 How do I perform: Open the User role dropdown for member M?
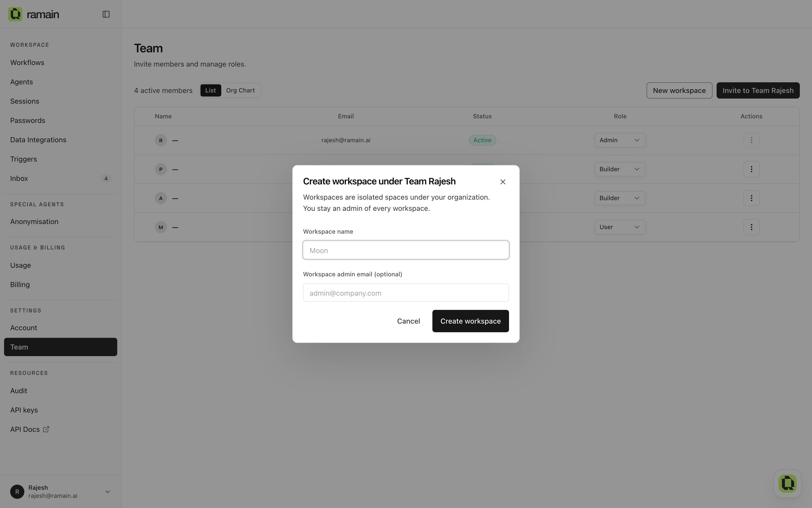620,227
